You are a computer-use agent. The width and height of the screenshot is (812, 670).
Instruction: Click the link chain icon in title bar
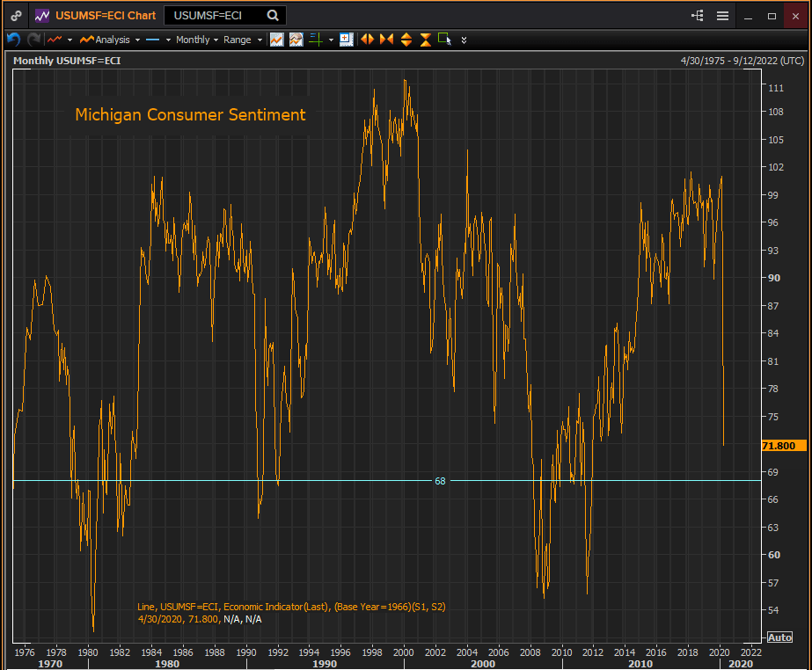[x=16, y=16]
